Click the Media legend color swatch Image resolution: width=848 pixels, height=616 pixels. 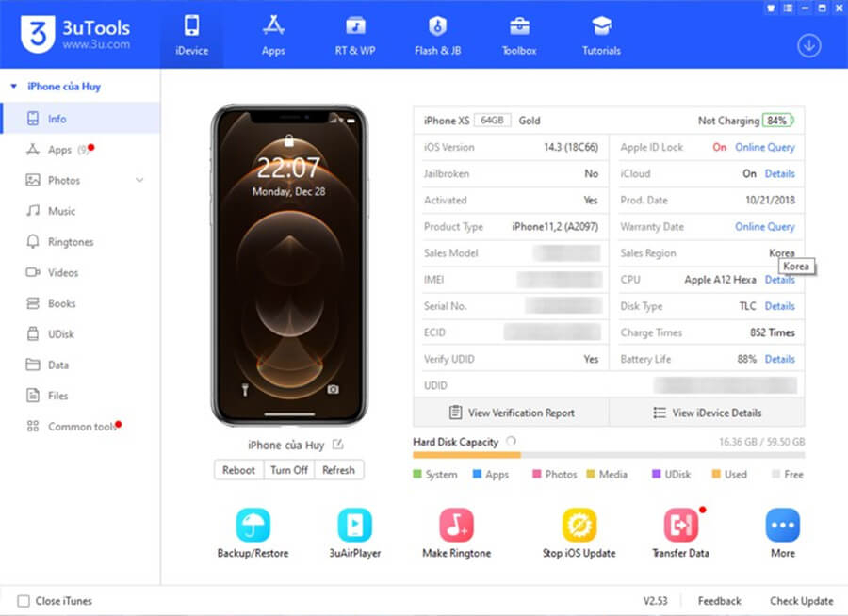591,475
